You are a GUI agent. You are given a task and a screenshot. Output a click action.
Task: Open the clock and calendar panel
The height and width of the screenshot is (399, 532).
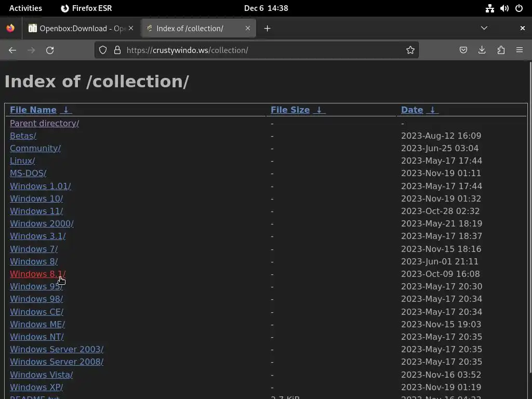click(266, 8)
